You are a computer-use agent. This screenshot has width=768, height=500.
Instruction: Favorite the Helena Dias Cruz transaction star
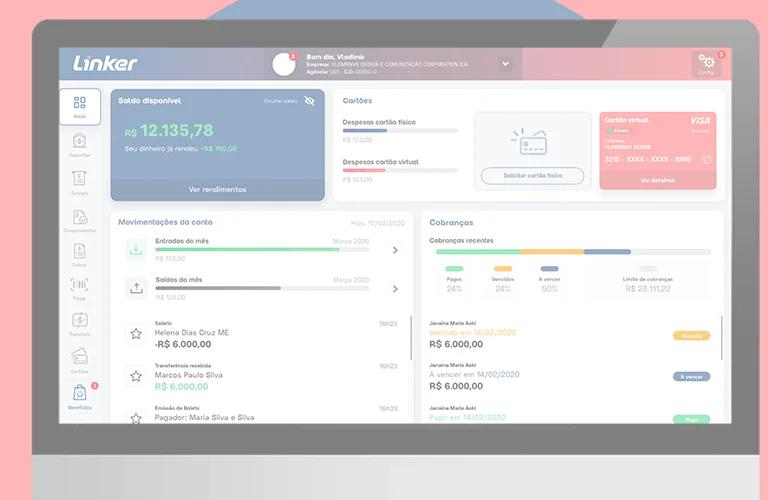(136, 334)
